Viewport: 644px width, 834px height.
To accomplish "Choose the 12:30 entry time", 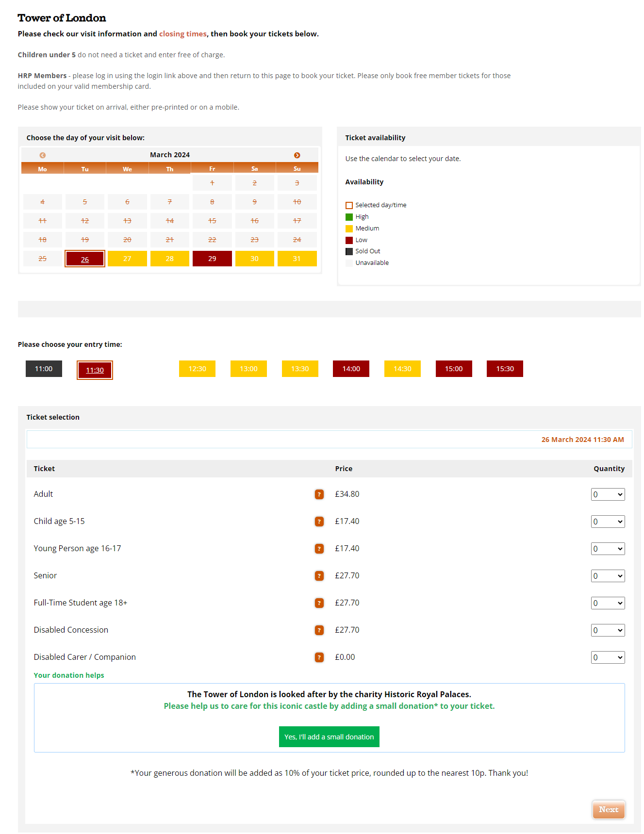I will (198, 369).
